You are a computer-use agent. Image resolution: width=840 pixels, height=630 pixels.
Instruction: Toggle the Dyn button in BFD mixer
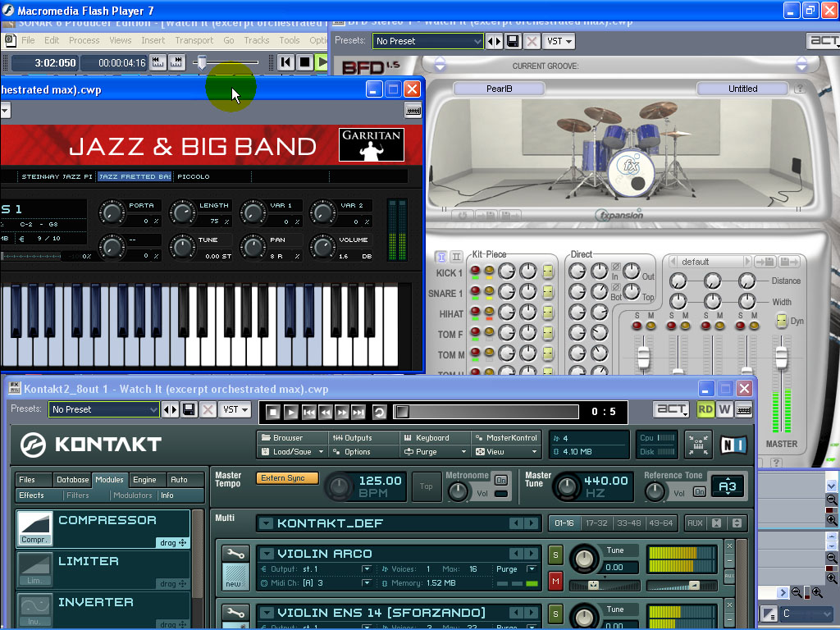[x=782, y=321]
